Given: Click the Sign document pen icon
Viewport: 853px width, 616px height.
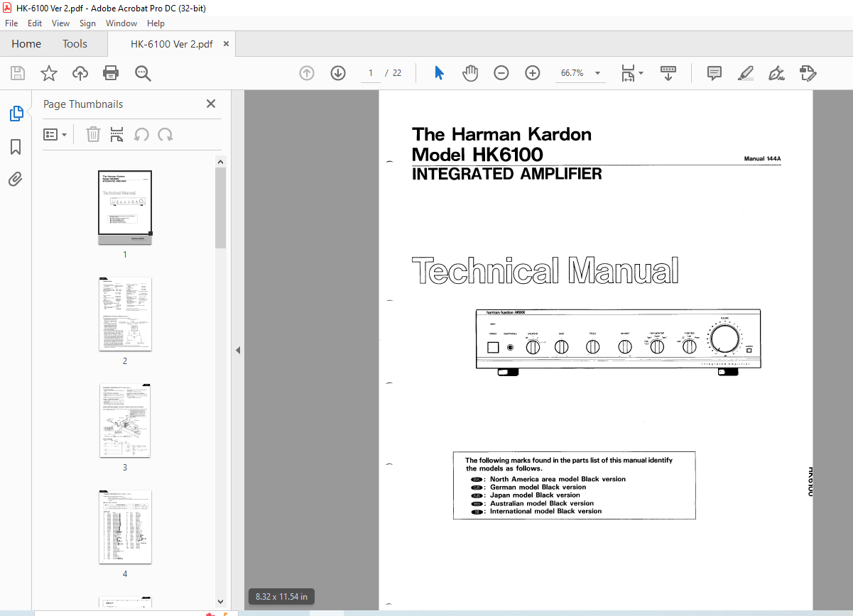Looking at the screenshot, I should click(x=777, y=73).
